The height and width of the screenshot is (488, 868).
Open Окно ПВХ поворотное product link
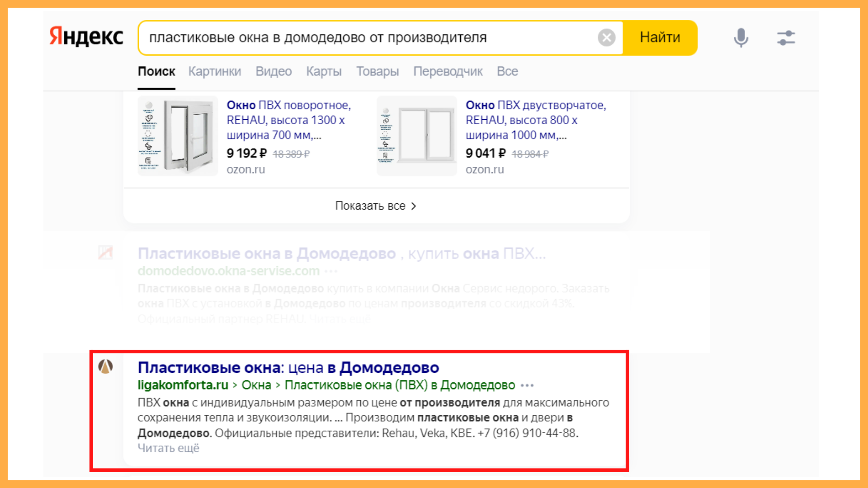click(289, 120)
